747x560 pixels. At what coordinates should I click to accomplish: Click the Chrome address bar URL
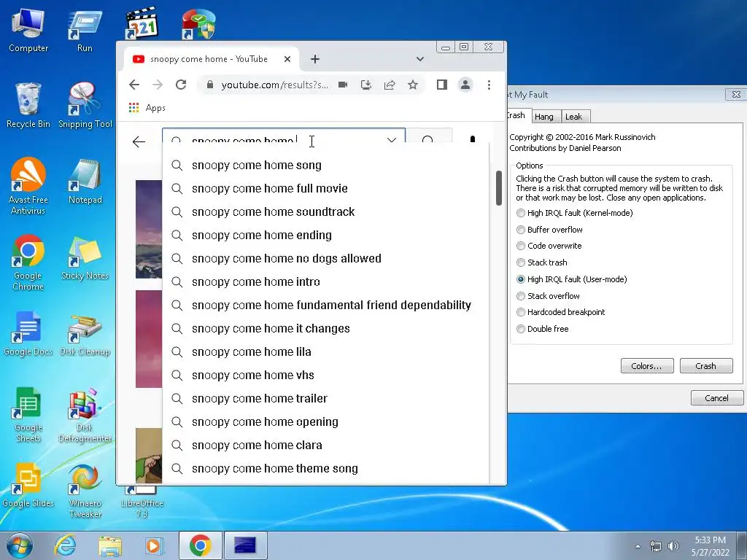click(274, 85)
